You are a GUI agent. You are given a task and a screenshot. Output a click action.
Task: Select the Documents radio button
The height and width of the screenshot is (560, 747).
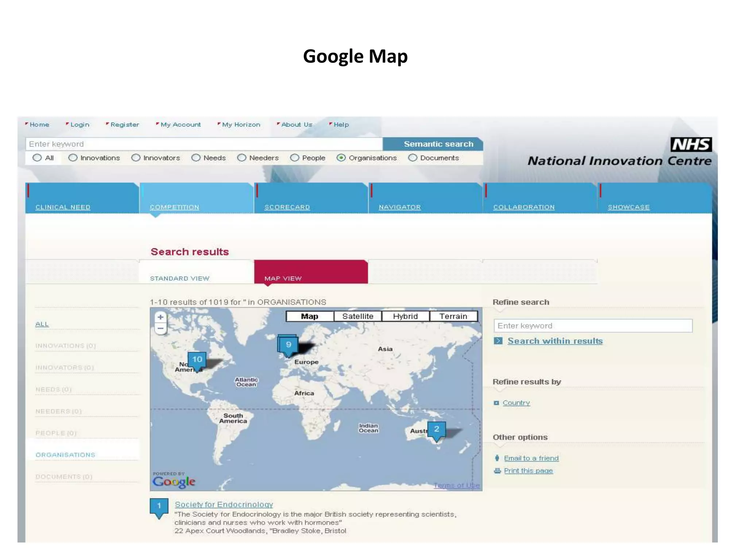click(413, 157)
